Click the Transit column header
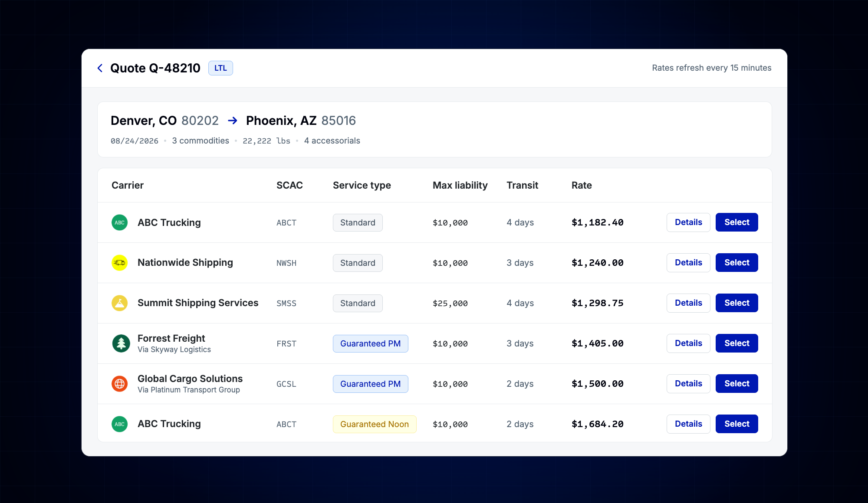This screenshot has width=868, height=503. click(x=522, y=185)
